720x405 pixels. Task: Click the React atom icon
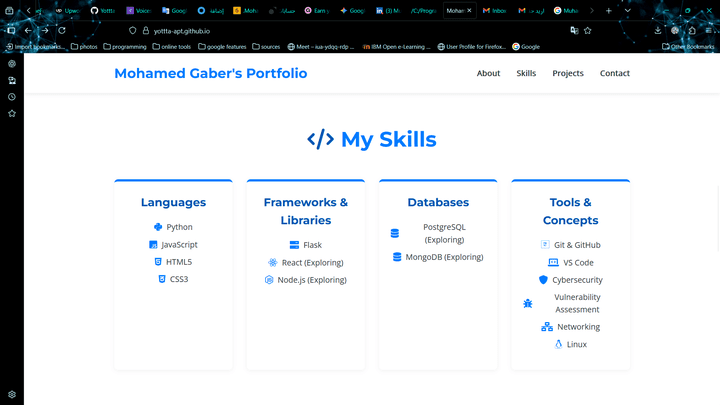273,263
